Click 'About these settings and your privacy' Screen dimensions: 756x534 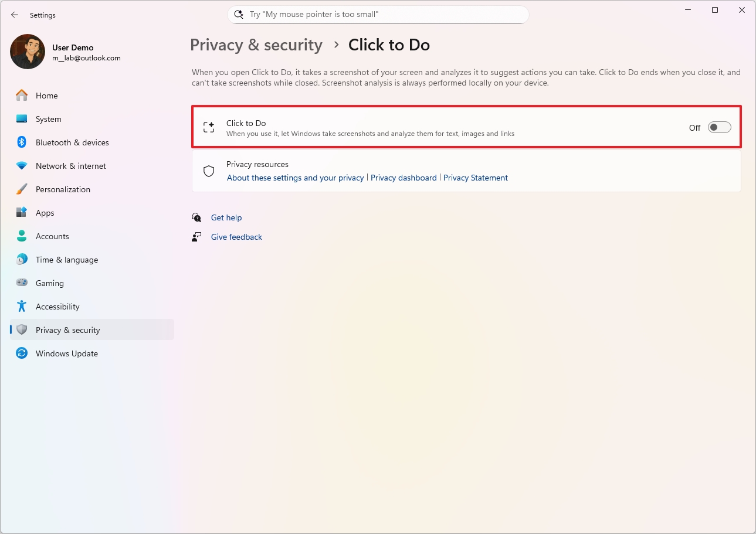(295, 178)
